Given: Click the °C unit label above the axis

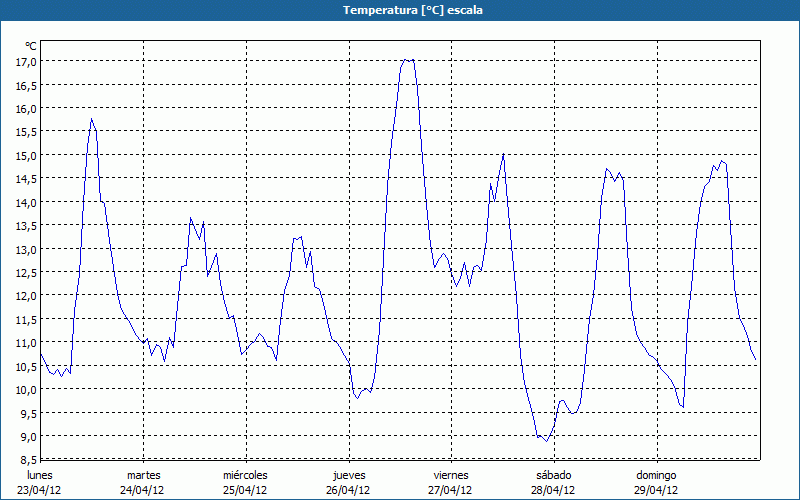Looking at the screenshot, I should (31, 46).
